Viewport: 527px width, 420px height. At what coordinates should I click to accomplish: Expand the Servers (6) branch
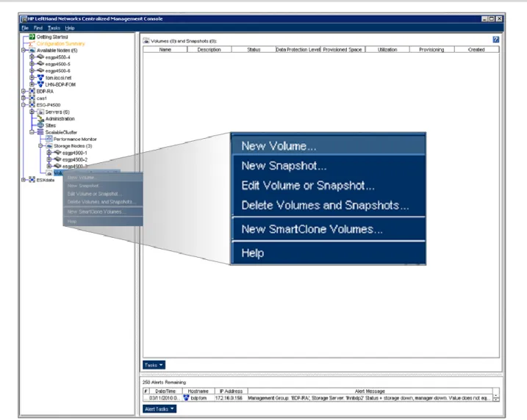click(x=32, y=112)
